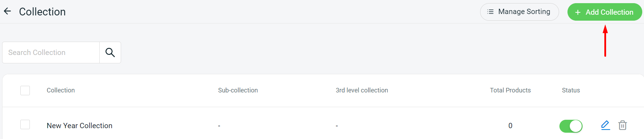Edit New Year Collection with pencil icon
Screen dimensions: 644x139
click(x=605, y=125)
